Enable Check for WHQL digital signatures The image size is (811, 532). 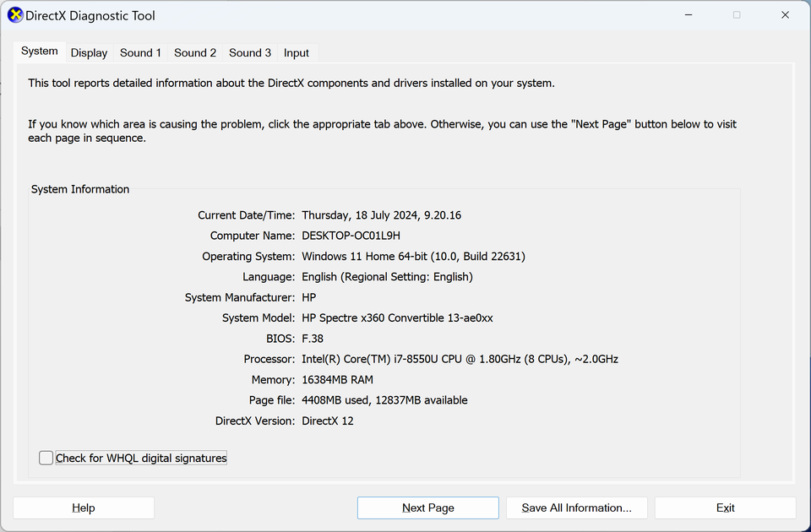(x=46, y=458)
